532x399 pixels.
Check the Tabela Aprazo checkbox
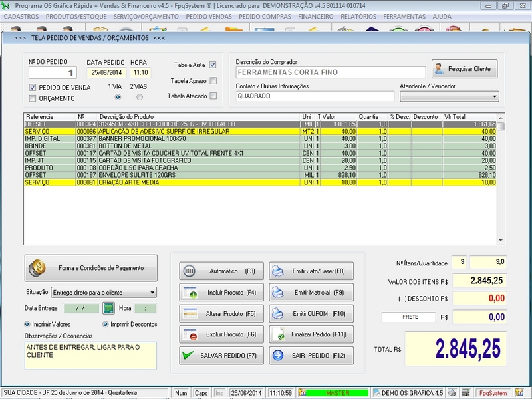(x=213, y=81)
